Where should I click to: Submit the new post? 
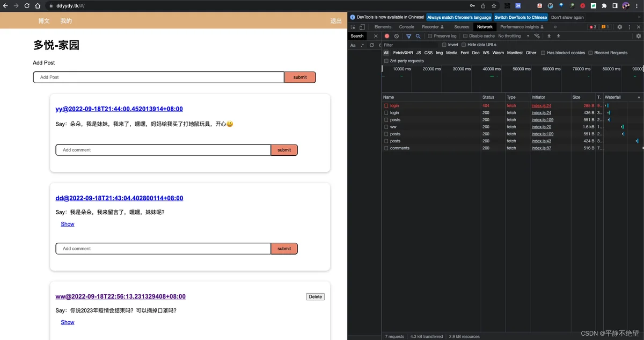[300, 77]
